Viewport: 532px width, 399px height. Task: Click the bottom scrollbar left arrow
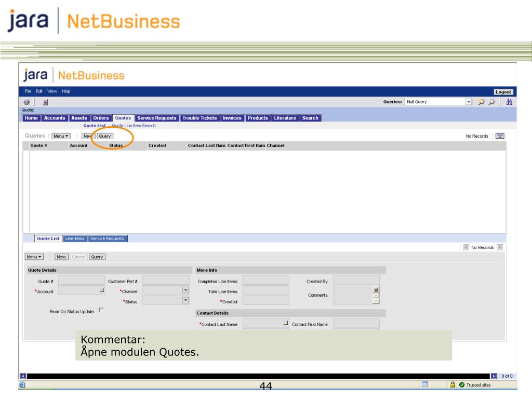[23, 376]
